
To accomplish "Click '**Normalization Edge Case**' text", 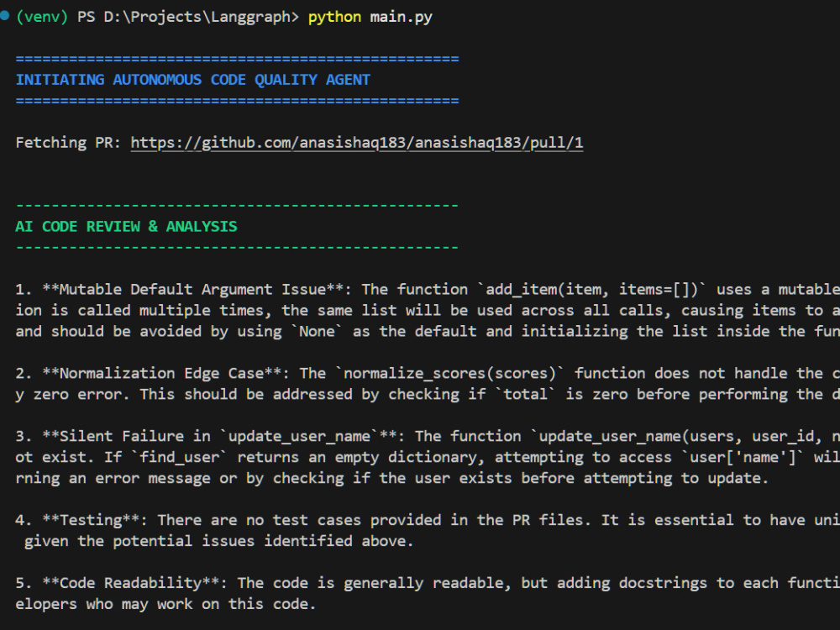I will [x=162, y=374].
